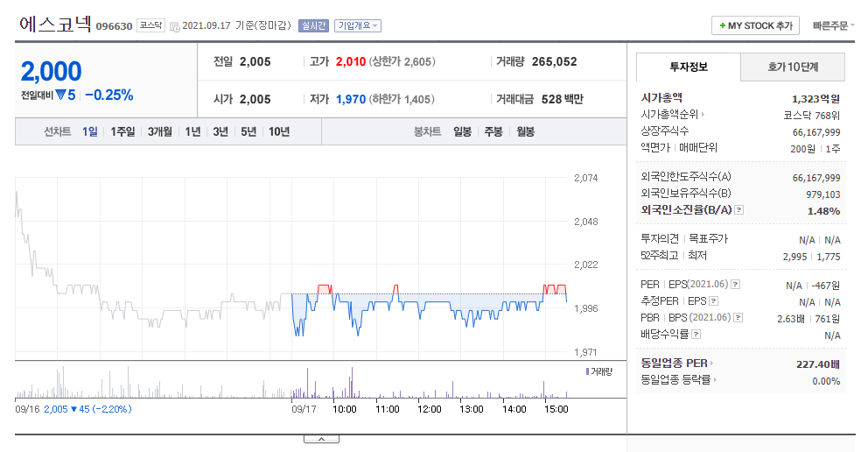Click the current price 2,000

[x=51, y=72]
